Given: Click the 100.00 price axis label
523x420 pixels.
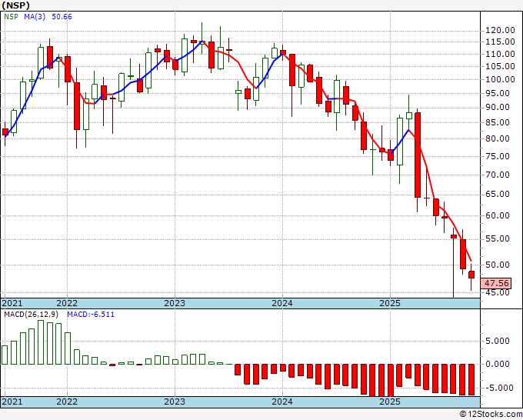Looking at the screenshot, I should pyautogui.click(x=500, y=79).
